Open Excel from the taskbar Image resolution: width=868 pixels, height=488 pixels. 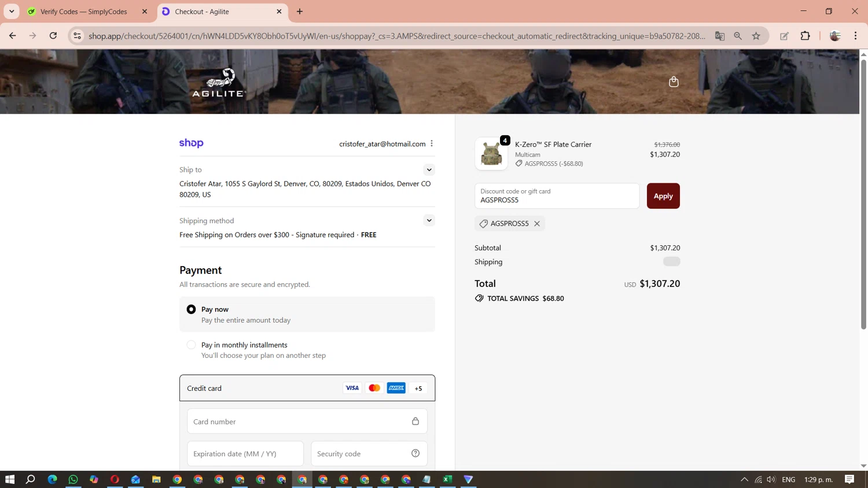[x=447, y=479]
